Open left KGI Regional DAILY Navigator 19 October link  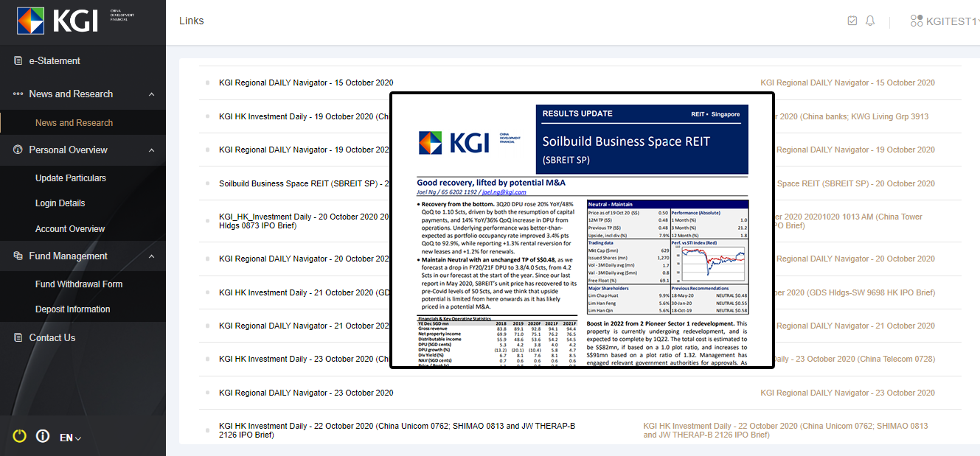click(304, 150)
